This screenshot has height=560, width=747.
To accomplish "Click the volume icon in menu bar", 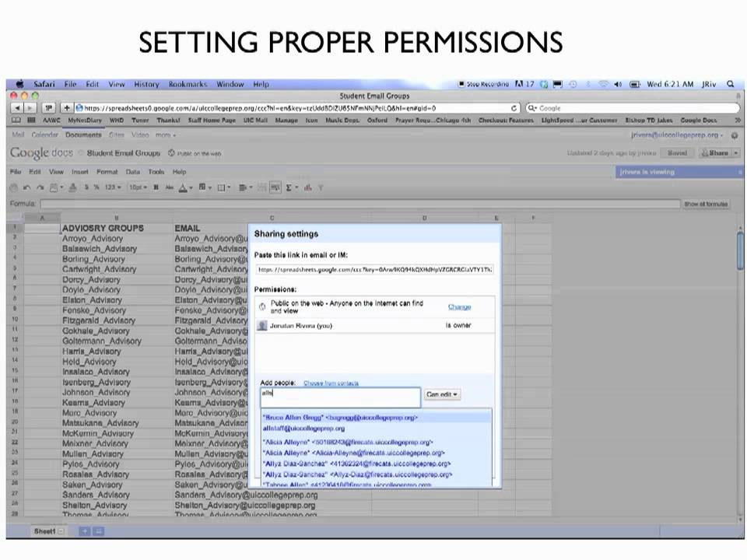I will pos(617,84).
